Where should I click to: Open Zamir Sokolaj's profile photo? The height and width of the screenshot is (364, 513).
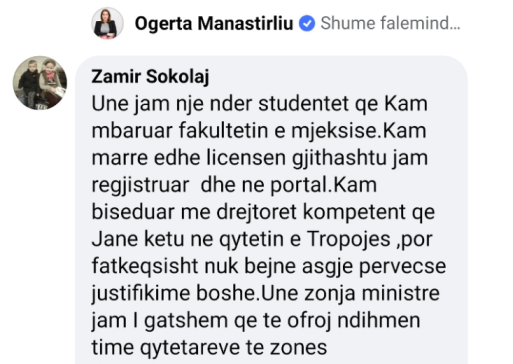(x=40, y=83)
